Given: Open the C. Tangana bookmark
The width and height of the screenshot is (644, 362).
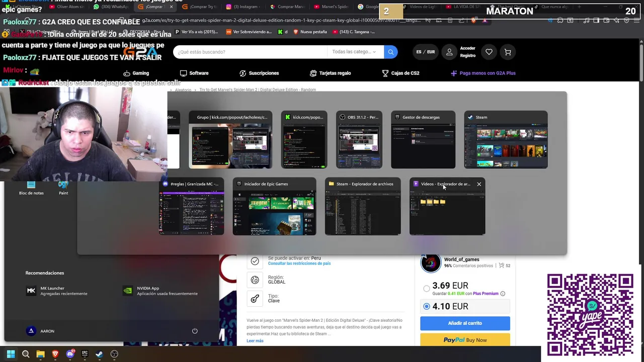Looking at the screenshot, I should click(354, 32).
